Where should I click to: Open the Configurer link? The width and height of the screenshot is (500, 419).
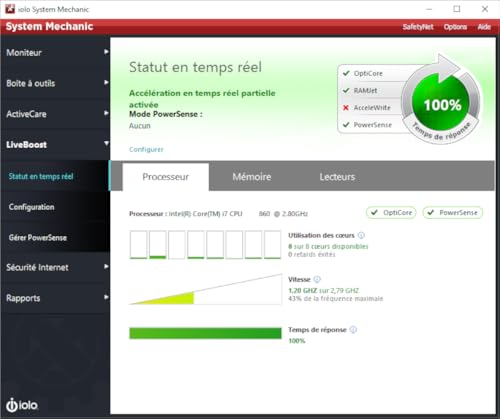pos(146,149)
